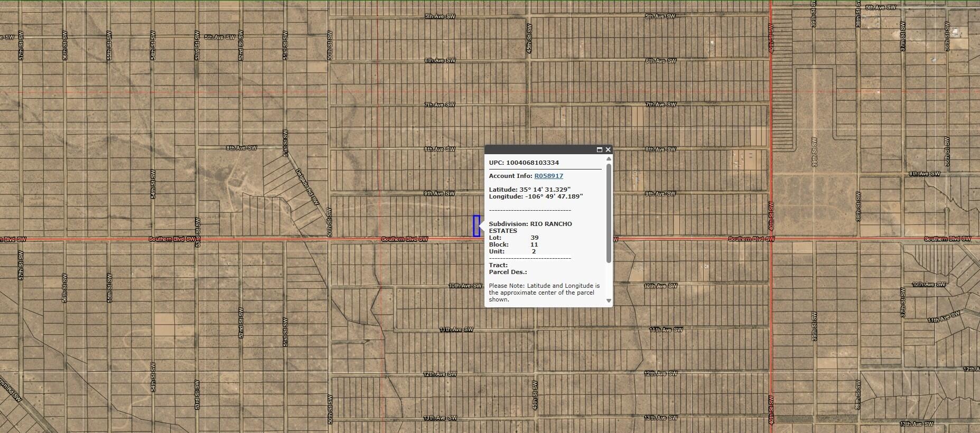Maximize the parcel info popup

point(599,150)
